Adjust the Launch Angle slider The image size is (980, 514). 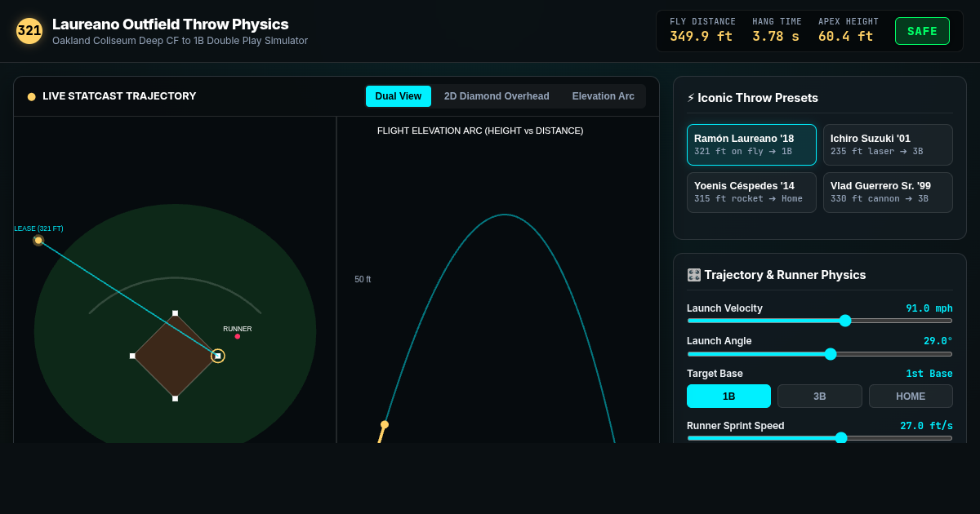[820, 354]
